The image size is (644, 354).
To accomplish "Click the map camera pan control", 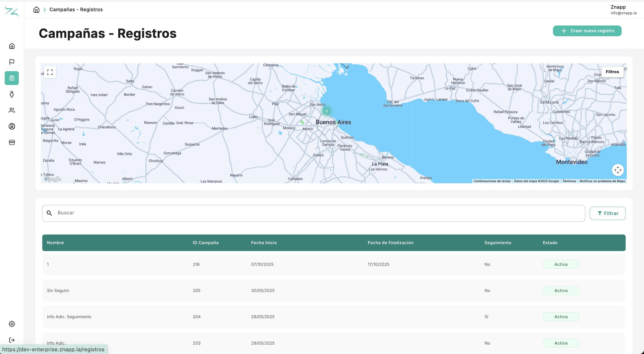I will pos(617,170).
